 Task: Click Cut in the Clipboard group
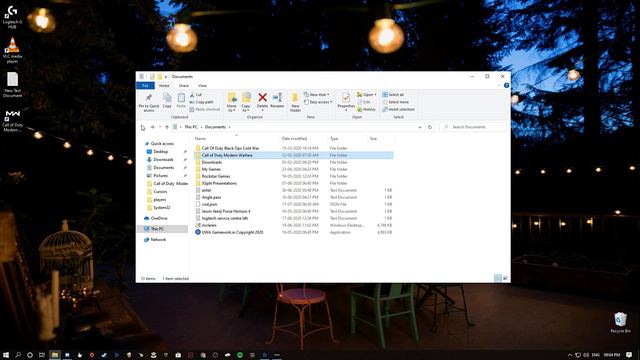[196, 95]
